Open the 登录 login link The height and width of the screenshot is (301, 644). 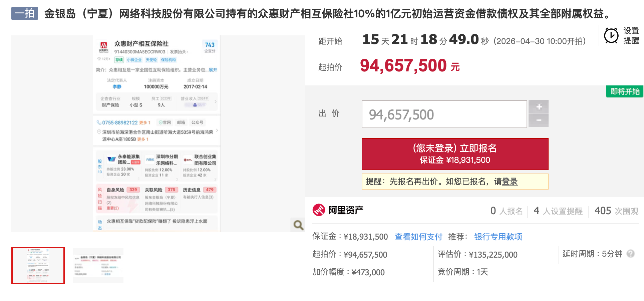[510, 182]
